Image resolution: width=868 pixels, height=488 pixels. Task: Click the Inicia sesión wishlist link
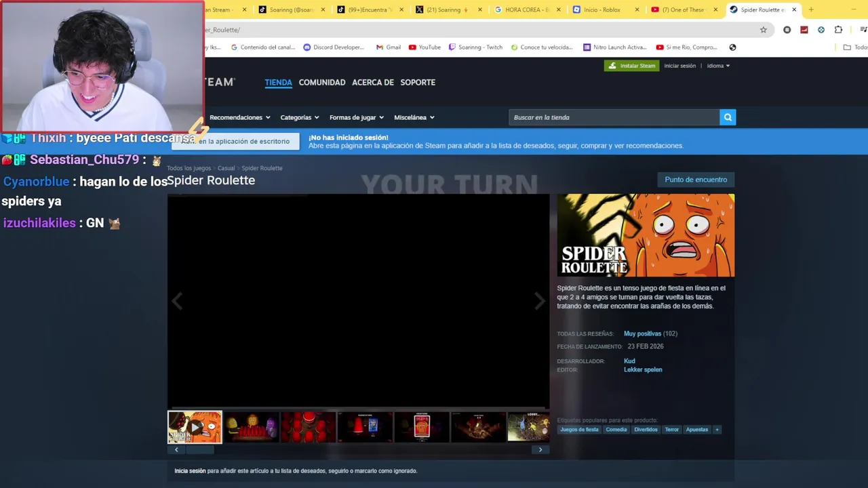pos(190,470)
